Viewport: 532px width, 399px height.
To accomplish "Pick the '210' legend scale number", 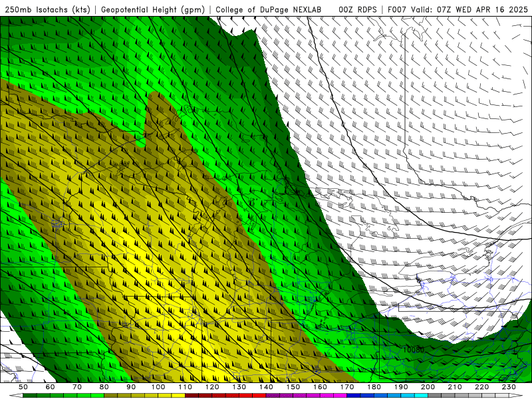I will 455,387.
